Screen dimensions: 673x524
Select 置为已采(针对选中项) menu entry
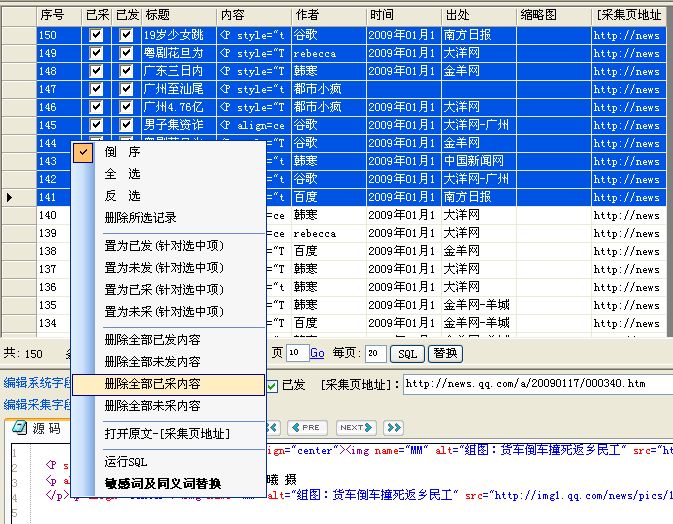click(x=168, y=290)
